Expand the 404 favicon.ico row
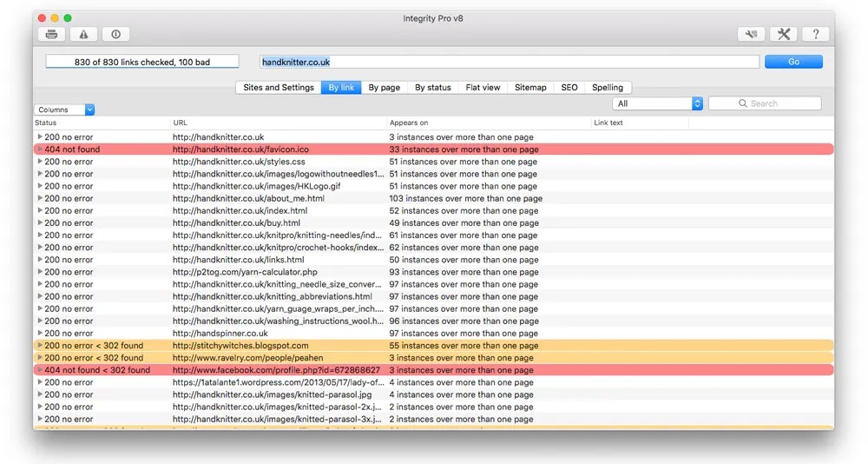868x464 pixels. (39, 149)
